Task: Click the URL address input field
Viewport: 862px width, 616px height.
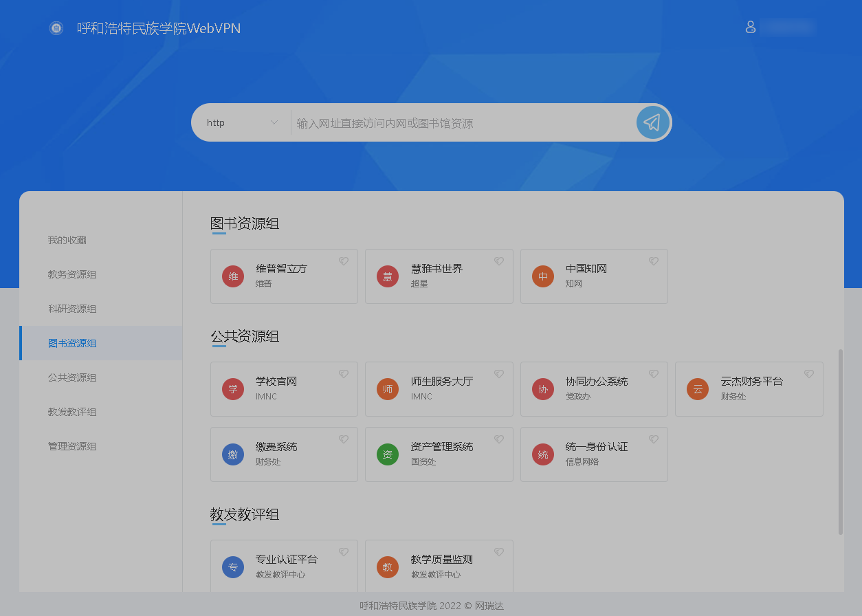Action: point(461,123)
